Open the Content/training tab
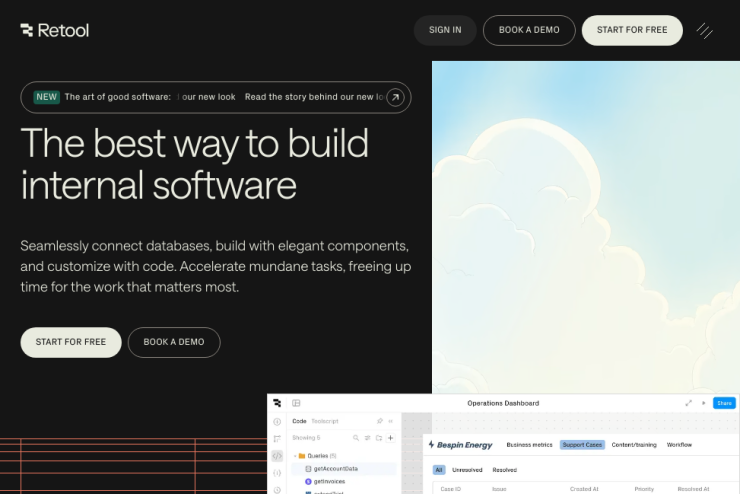The width and height of the screenshot is (740, 494). point(634,444)
